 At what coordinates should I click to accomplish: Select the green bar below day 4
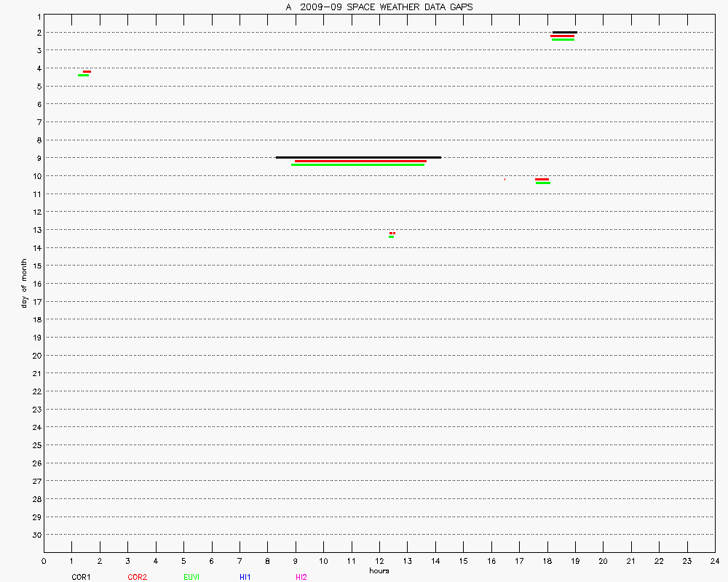83,75
